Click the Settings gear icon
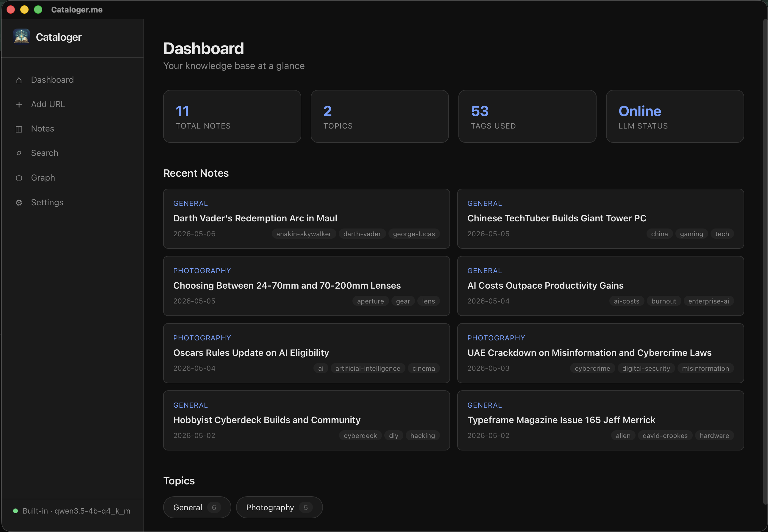 [19, 203]
